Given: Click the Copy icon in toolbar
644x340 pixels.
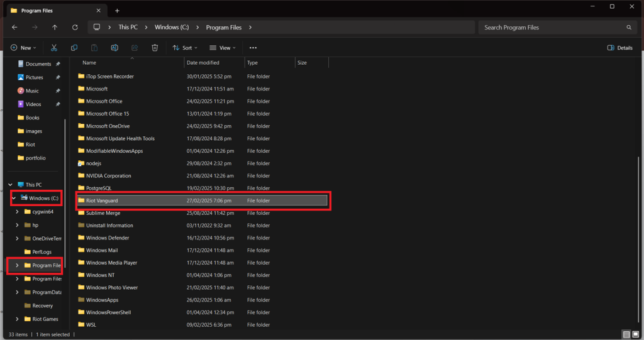Looking at the screenshot, I should click(74, 48).
